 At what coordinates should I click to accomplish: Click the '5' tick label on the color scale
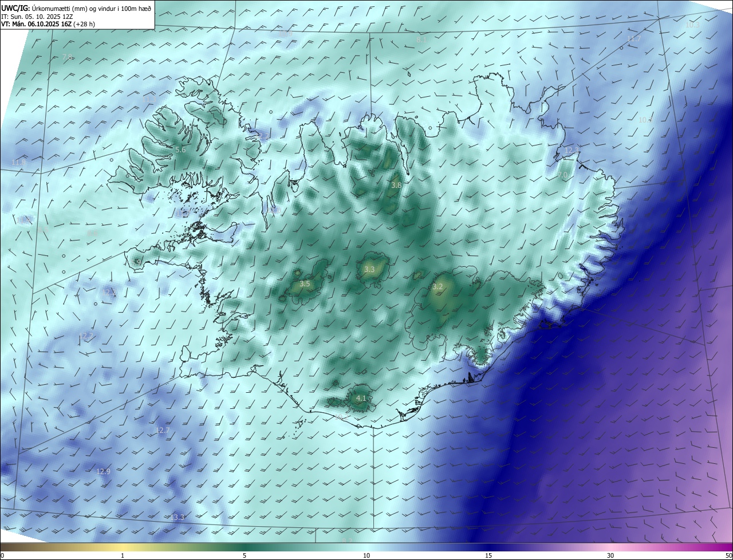coord(245,555)
